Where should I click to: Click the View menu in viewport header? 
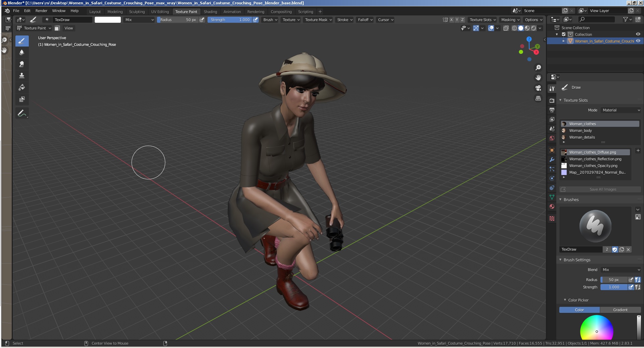pyautogui.click(x=69, y=28)
